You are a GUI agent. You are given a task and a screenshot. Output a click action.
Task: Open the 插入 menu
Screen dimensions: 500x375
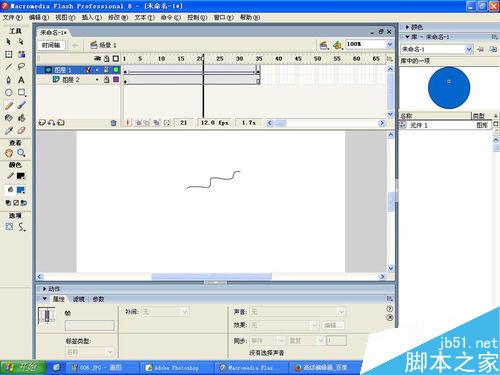click(x=92, y=17)
